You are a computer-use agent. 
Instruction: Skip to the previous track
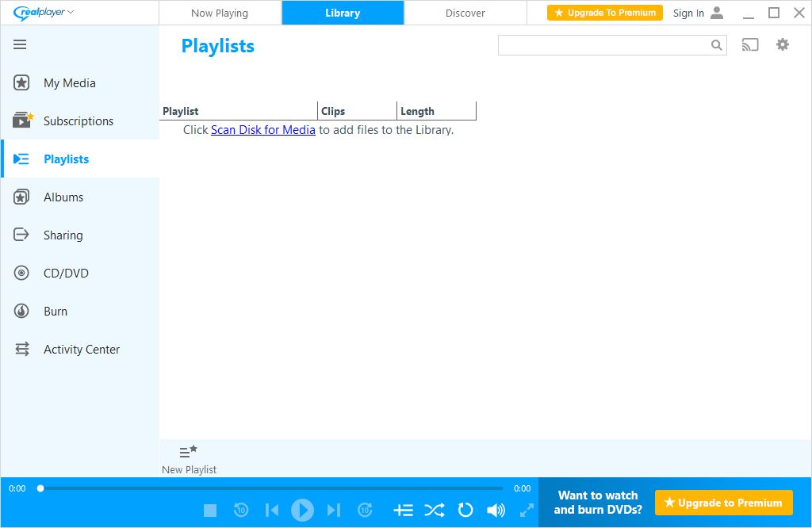[272, 511]
